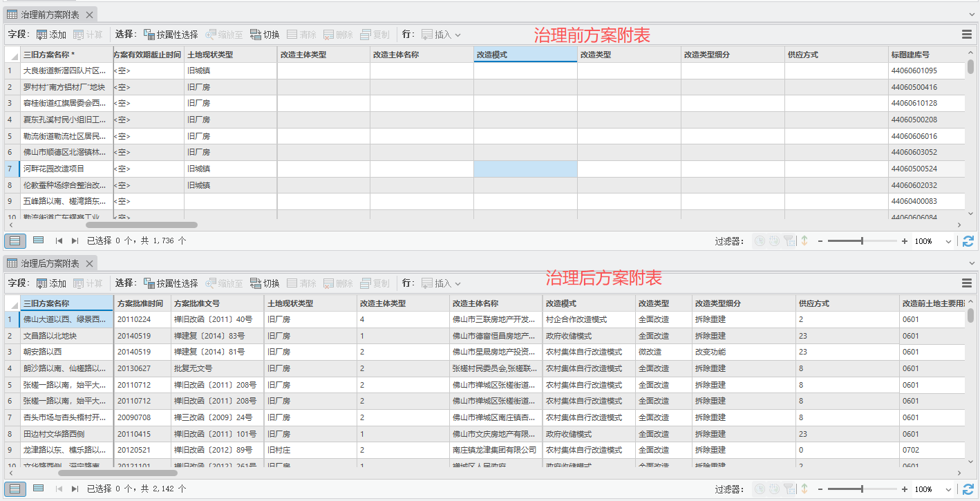Viewport: 980px width, 501px height.
Task: Select the 治理后方案附表 tab
Action: 49,264
